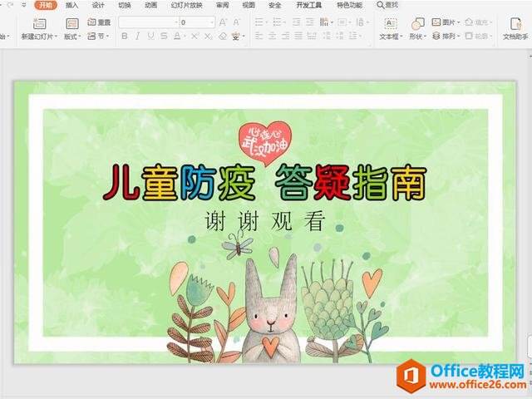The image size is (532, 399).
Task: Toggle underline formatting (U)
Action: pyautogui.click(x=150, y=36)
